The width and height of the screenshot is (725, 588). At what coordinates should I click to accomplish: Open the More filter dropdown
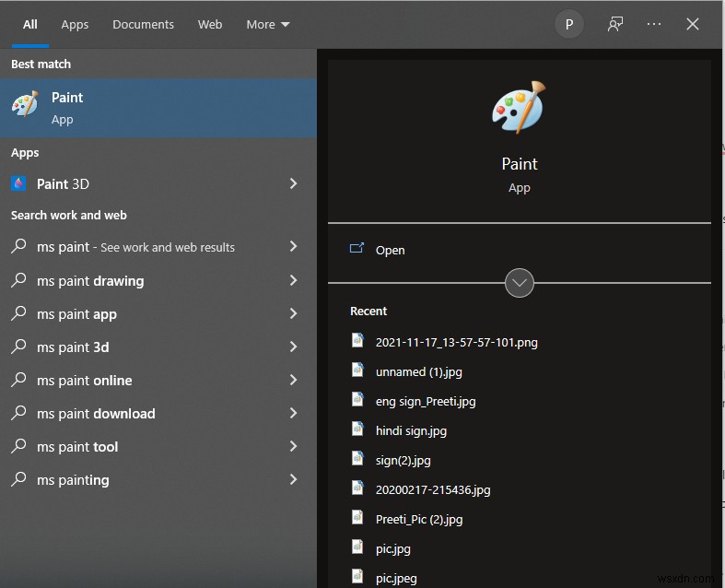click(268, 25)
